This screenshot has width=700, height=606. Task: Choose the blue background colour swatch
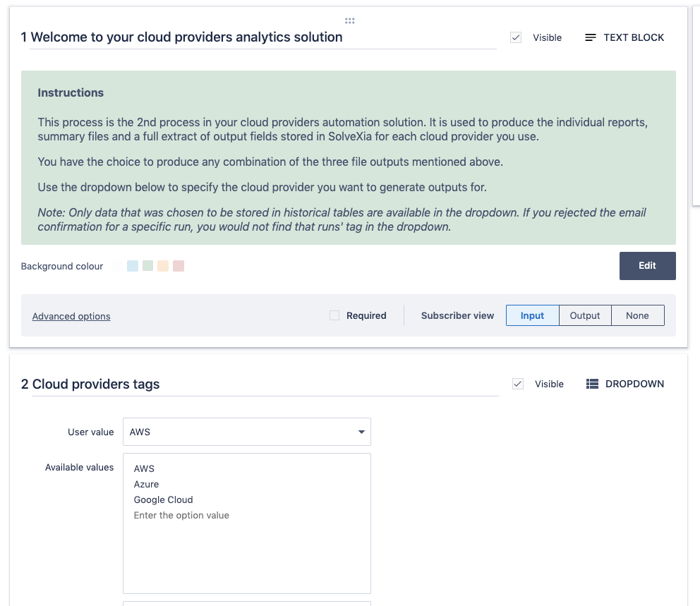coord(133,266)
